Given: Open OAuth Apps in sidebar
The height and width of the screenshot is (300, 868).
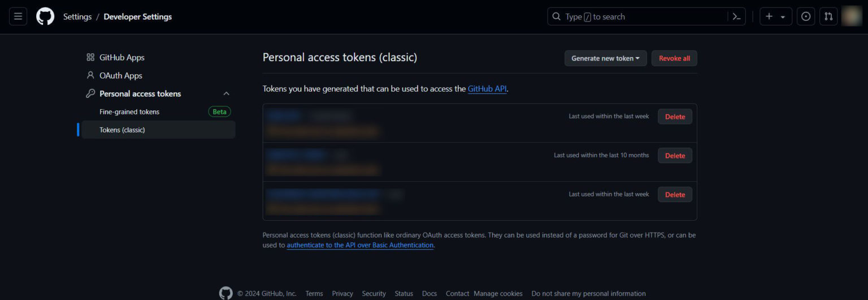Looking at the screenshot, I should click(x=120, y=75).
